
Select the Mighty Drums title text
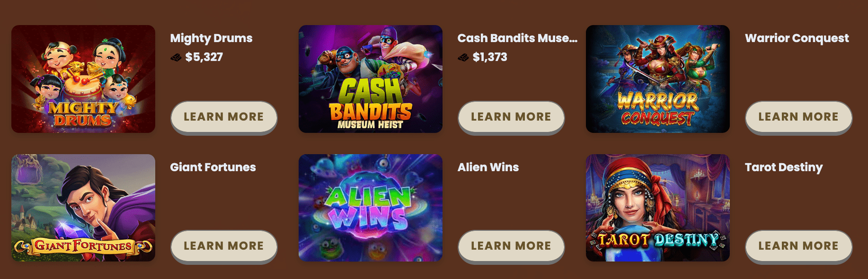pos(211,38)
